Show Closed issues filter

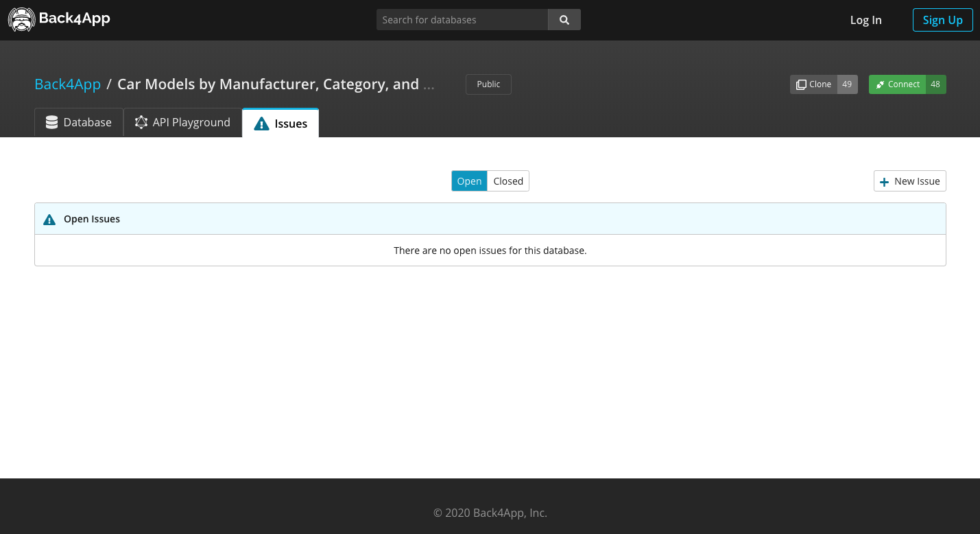tap(508, 181)
